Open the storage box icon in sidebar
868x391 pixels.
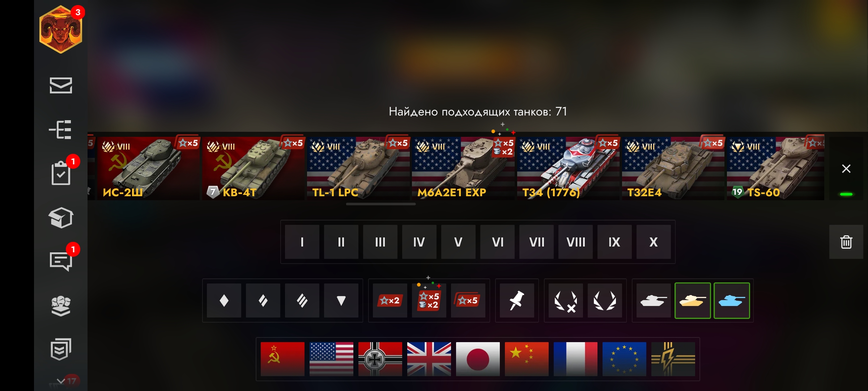(x=61, y=218)
